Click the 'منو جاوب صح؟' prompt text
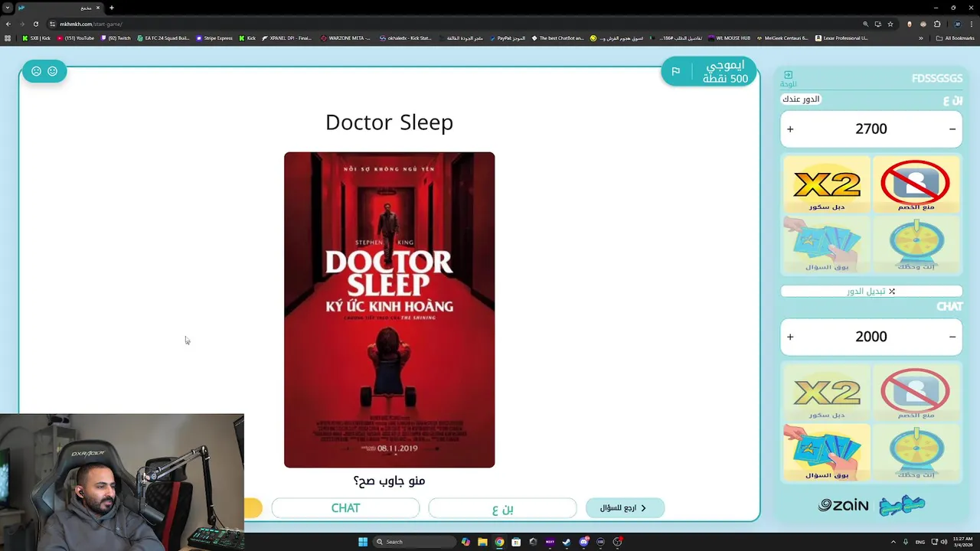Image resolution: width=980 pixels, height=551 pixels. (x=389, y=481)
